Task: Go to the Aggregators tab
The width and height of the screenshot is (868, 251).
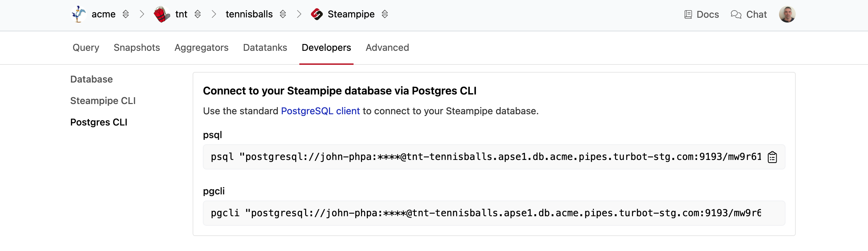Action: coord(201,48)
